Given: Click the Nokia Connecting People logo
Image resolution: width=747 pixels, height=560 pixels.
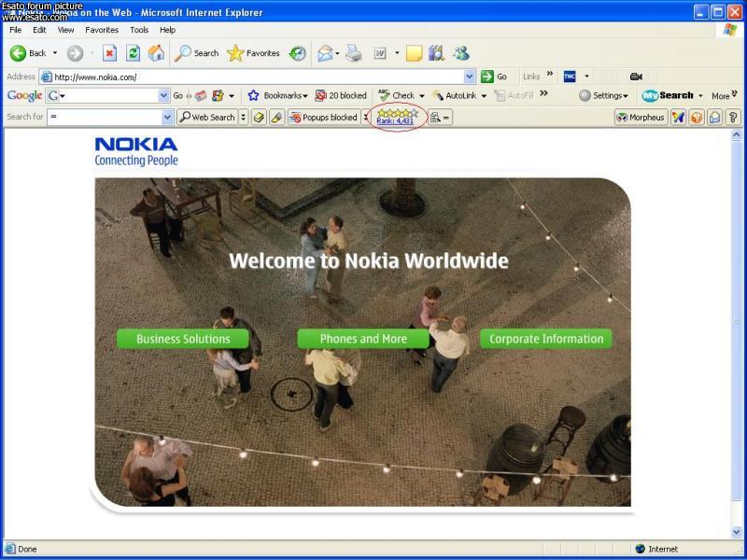Looking at the screenshot, I should 136,151.
